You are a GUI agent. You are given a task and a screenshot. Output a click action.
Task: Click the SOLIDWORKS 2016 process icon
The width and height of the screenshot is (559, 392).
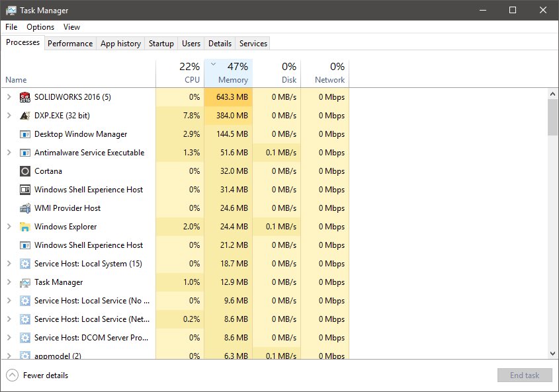(25, 97)
